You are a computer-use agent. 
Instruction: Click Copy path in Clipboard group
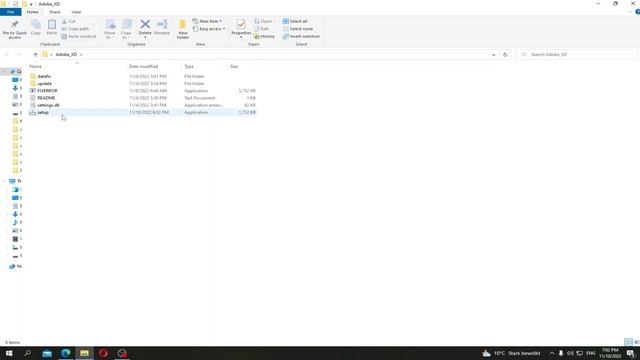point(75,29)
